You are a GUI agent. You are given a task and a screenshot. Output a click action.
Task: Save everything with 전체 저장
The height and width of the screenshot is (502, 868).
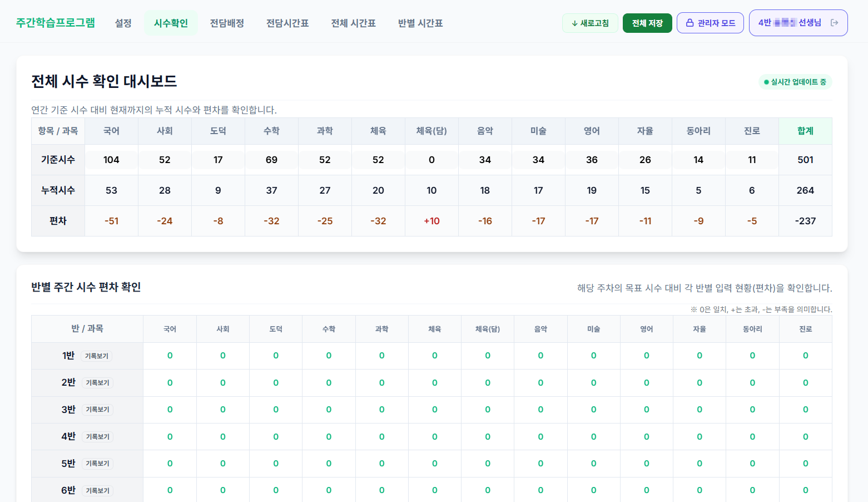pyautogui.click(x=647, y=23)
